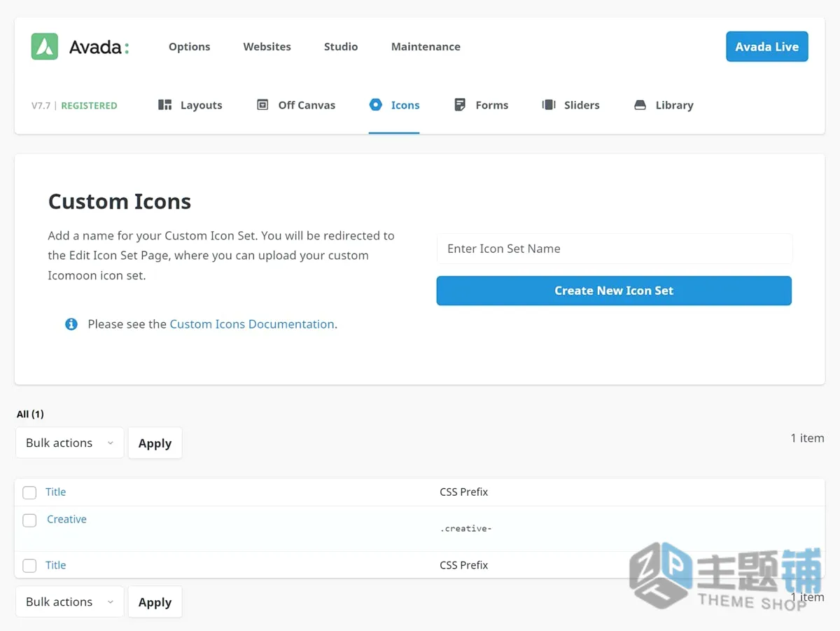
Task: Open the Custom Icons Documentation link
Action: [252, 324]
